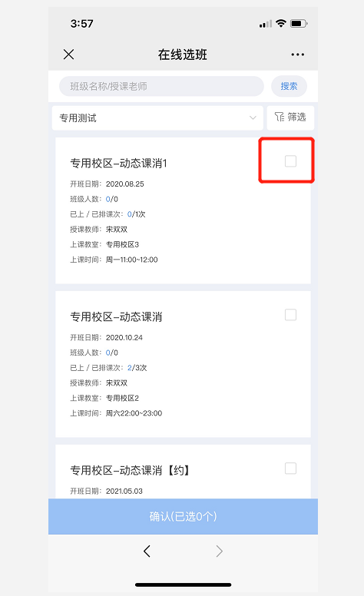
Task: Open the three-dot more options menu
Action: pos(297,55)
